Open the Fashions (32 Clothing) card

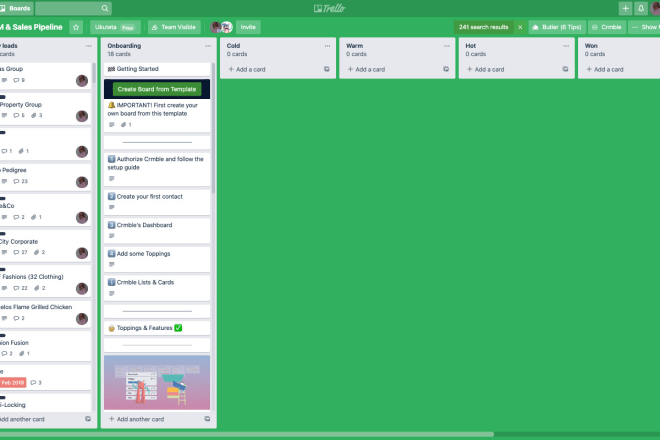[44, 280]
